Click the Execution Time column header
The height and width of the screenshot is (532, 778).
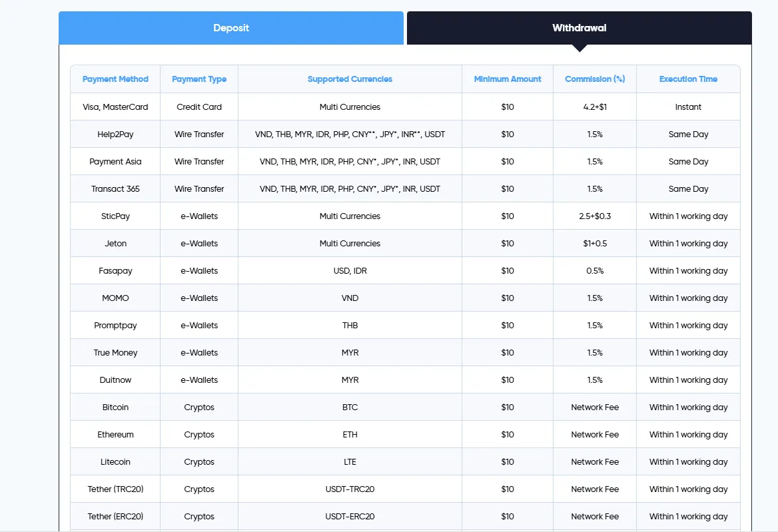coord(688,79)
